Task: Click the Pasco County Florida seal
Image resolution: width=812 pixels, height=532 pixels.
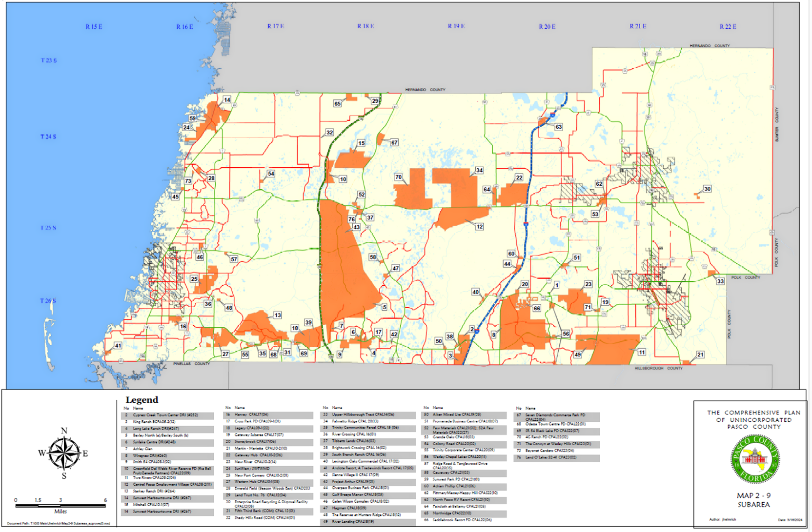Action: [x=754, y=459]
